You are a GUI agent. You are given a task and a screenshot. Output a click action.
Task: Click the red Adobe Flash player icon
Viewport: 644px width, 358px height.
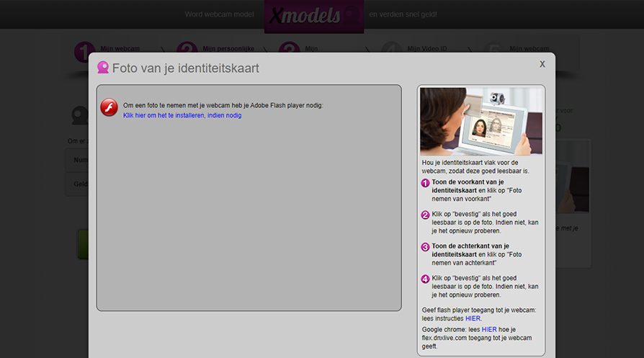coord(109,107)
